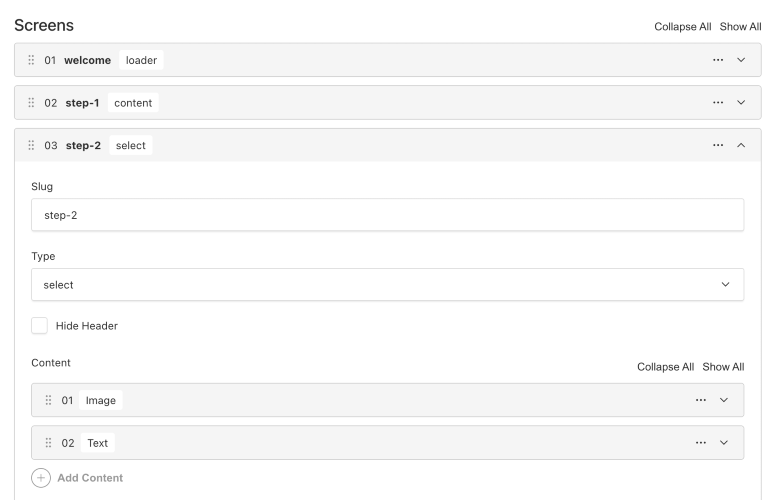Open more options for Image content
The width and height of the screenshot is (778, 500).
701,400
